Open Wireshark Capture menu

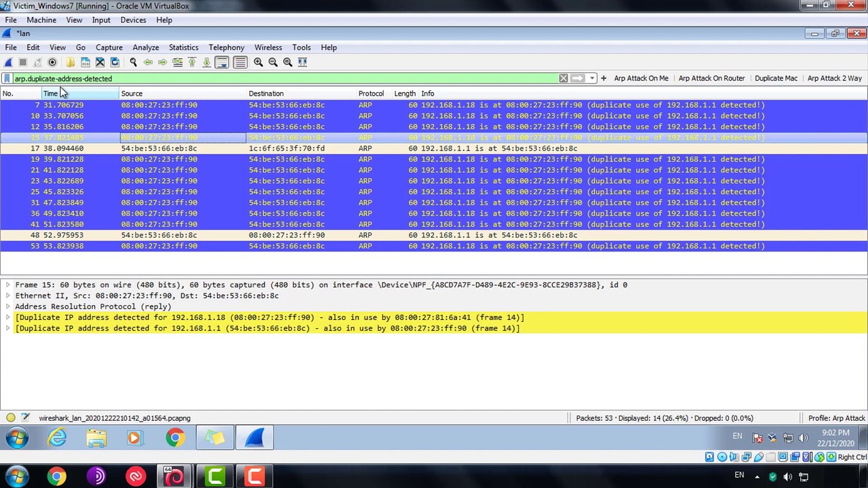[x=109, y=47]
